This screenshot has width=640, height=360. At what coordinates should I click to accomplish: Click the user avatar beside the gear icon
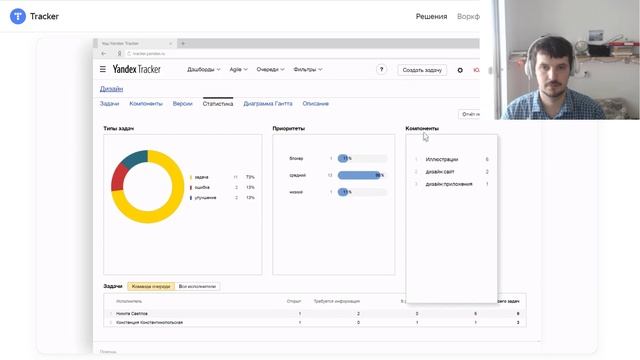point(476,70)
